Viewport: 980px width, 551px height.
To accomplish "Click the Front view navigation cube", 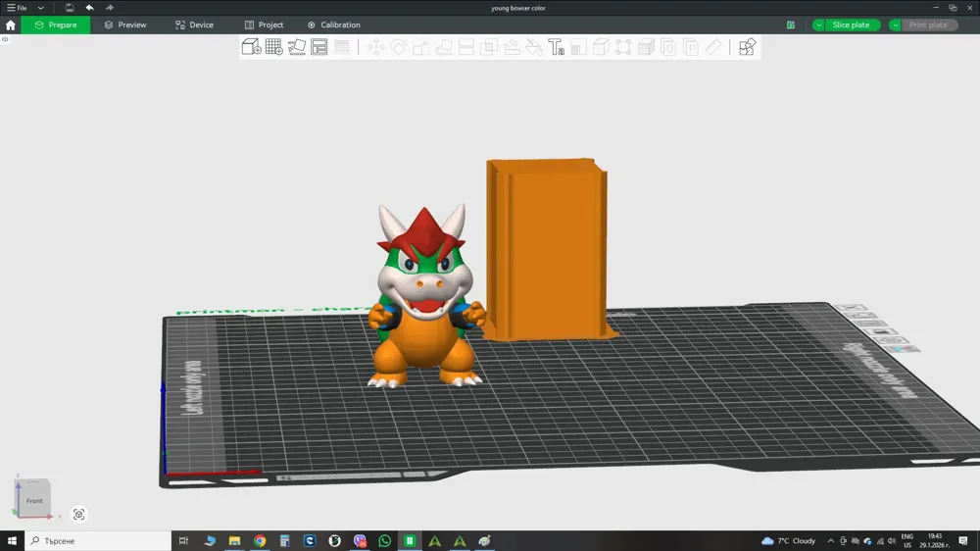I will click(x=33, y=498).
